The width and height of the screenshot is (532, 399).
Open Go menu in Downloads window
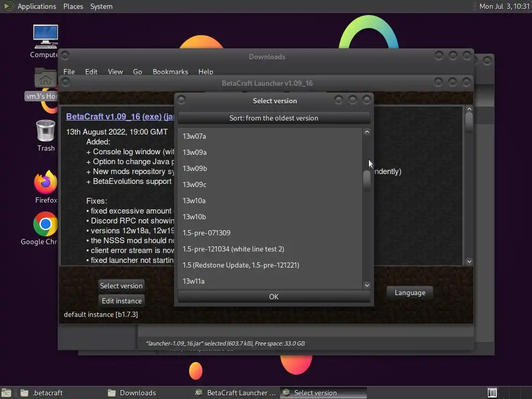(x=137, y=72)
